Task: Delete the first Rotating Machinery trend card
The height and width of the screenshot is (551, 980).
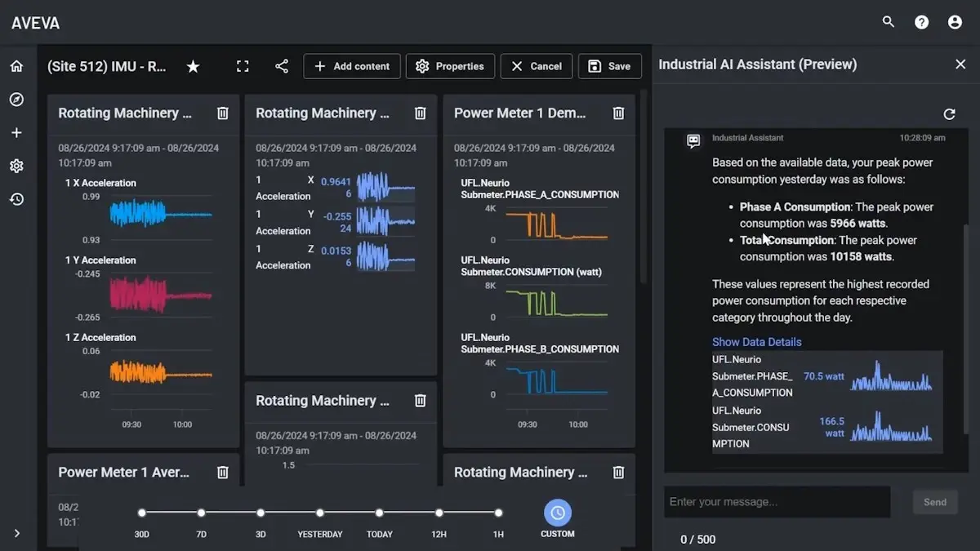Action: (x=222, y=113)
